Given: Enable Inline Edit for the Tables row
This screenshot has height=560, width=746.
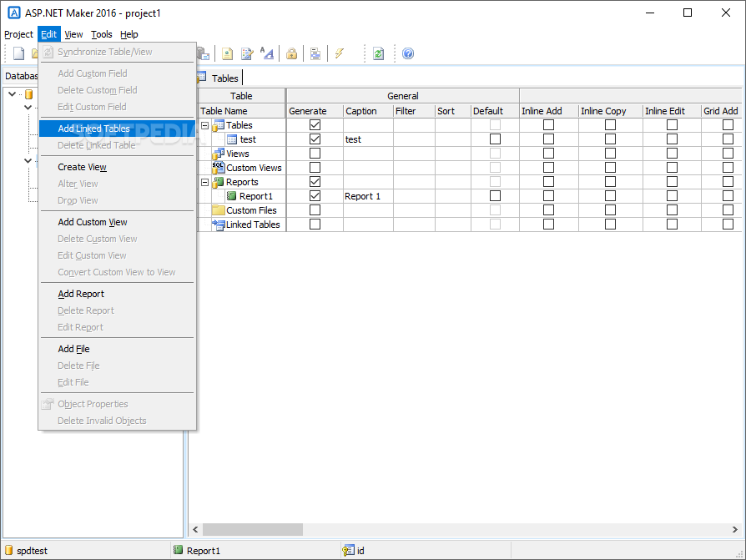Looking at the screenshot, I should click(x=672, y=124).
